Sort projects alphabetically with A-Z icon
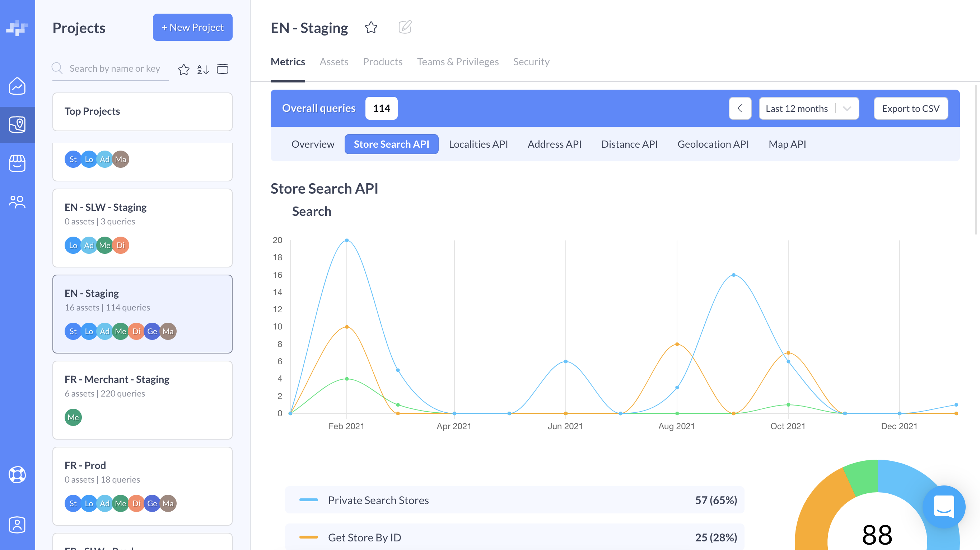Screen dimensions: 980x550 tap(203, 69)
